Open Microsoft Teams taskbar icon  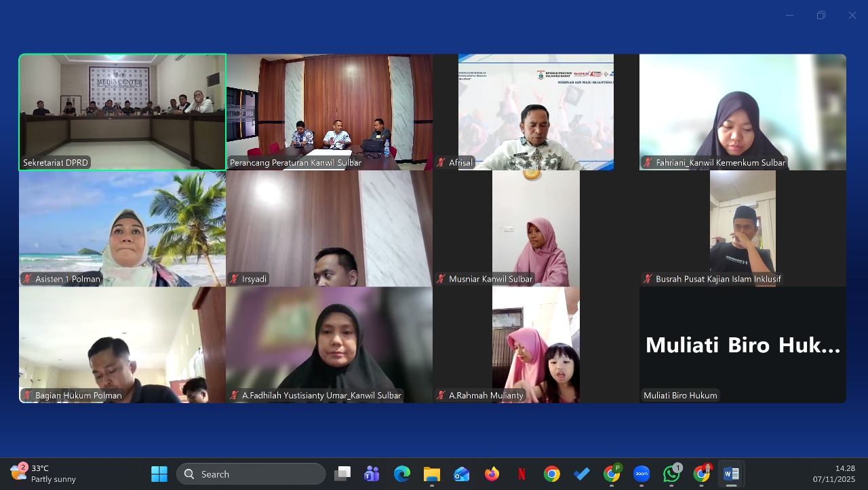tap(372, 474)
